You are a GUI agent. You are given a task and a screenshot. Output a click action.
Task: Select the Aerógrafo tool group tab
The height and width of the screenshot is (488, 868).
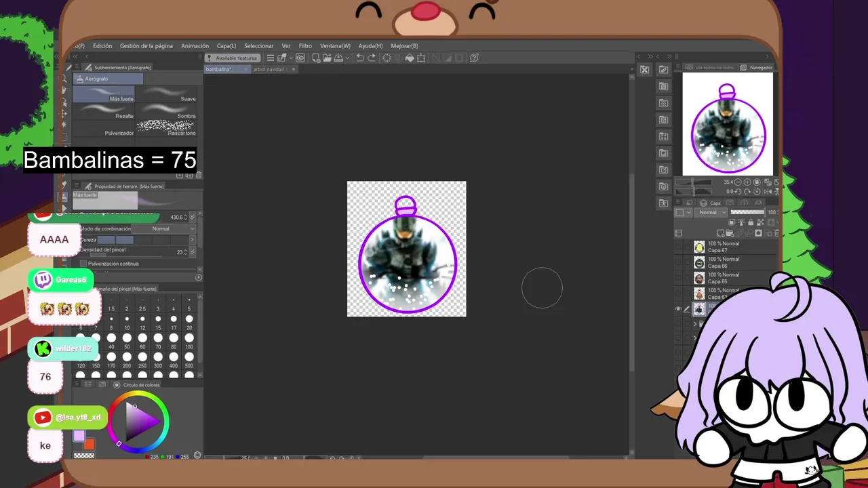coord(108,79)
